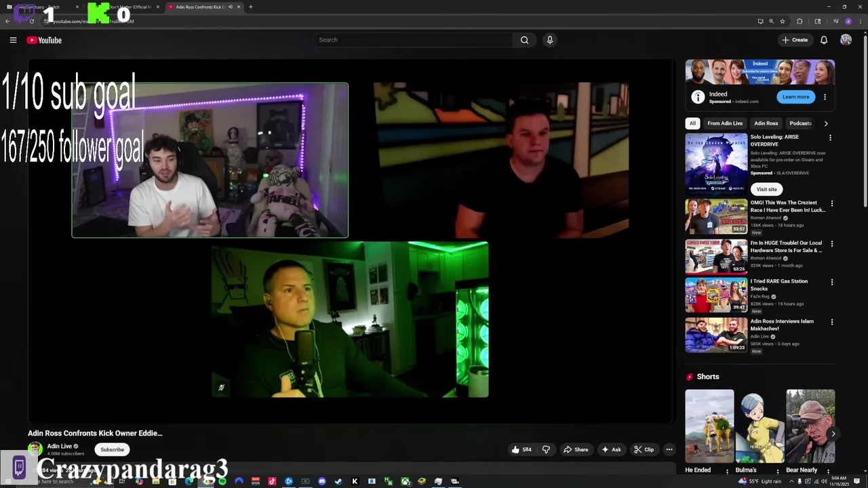Install app icon in address bar
This screenshot has height=488, width=868.
[x=761, y=21]
